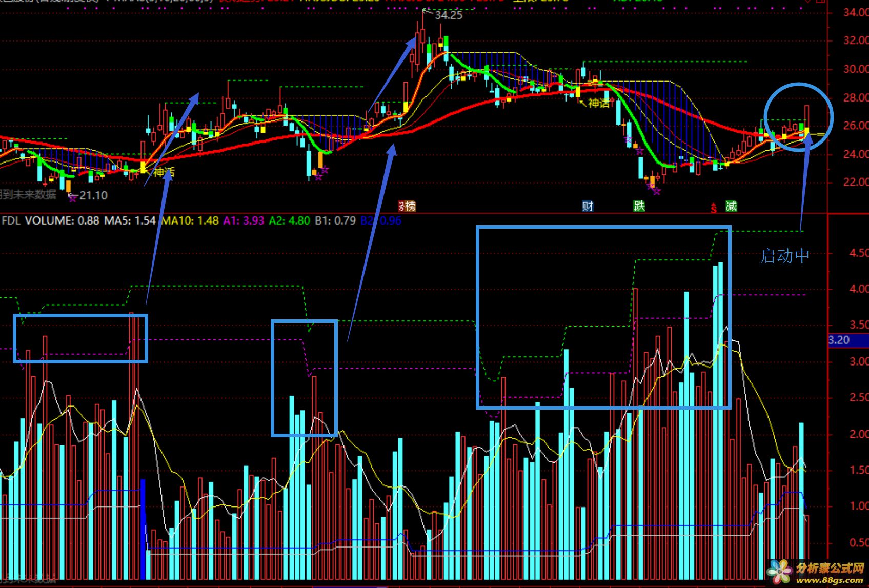Screen dimensions: 869x588
Task: Select the yellow MA10: 1.48 label
Action: coord(190,220)
